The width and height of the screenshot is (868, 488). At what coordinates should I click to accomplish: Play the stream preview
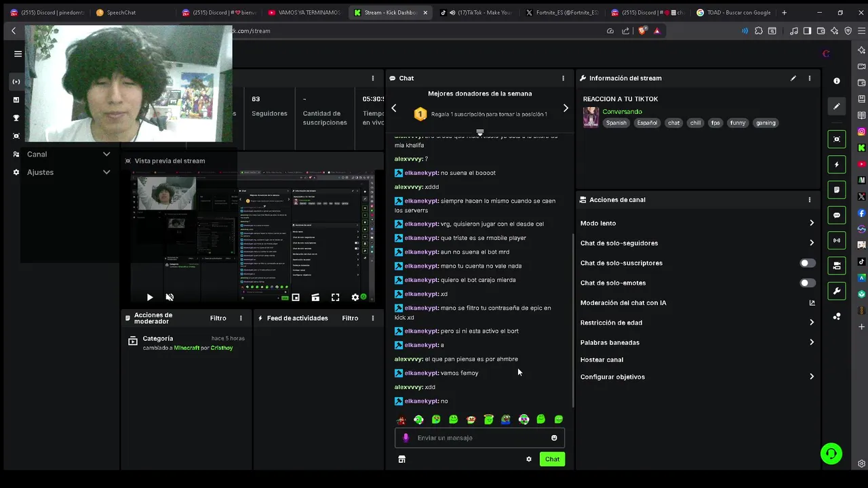[150, 297]
